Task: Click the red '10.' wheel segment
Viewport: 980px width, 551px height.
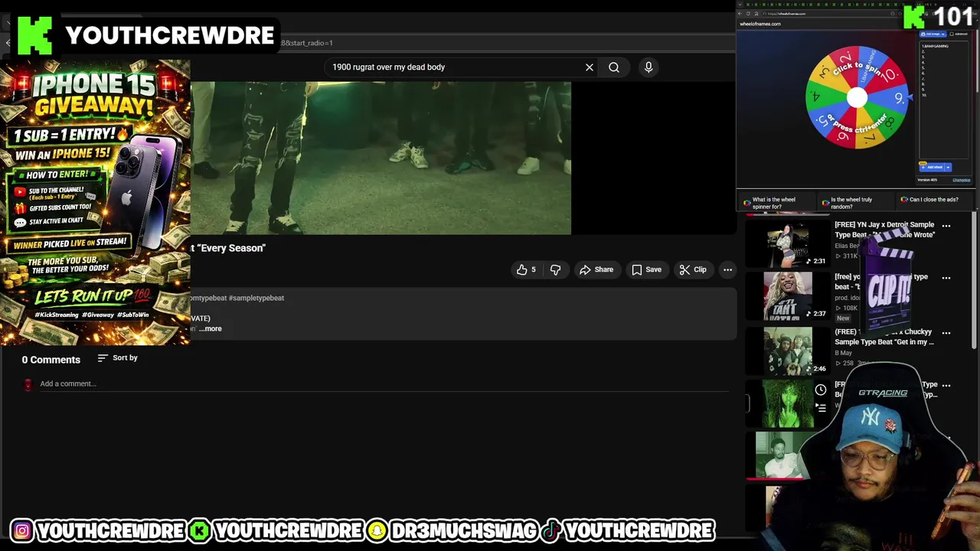Action: pos(887,75)
